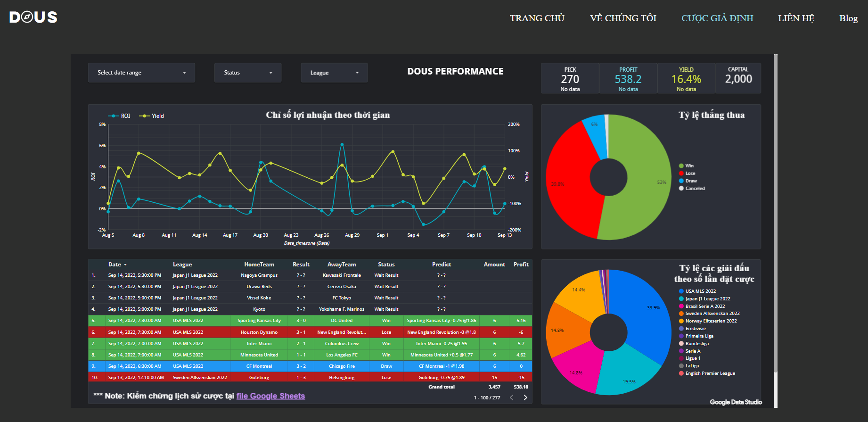Viewport: 868px width, 422px height.
Task: Go to next page of table results
Action: tap(525, 397)
